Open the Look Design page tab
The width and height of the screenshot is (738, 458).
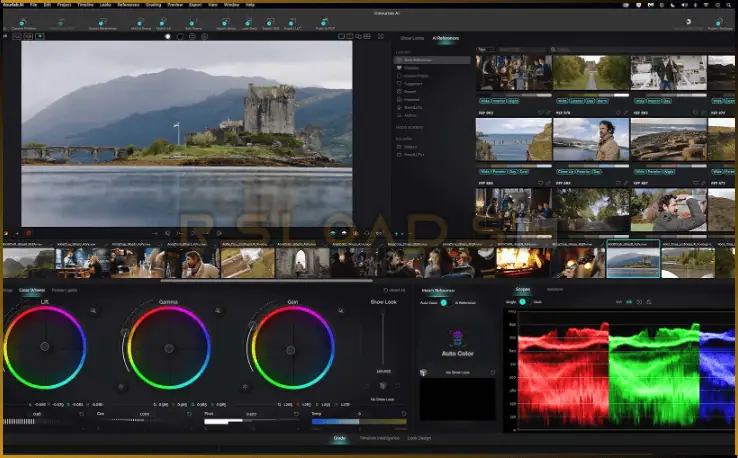point(419,438)
